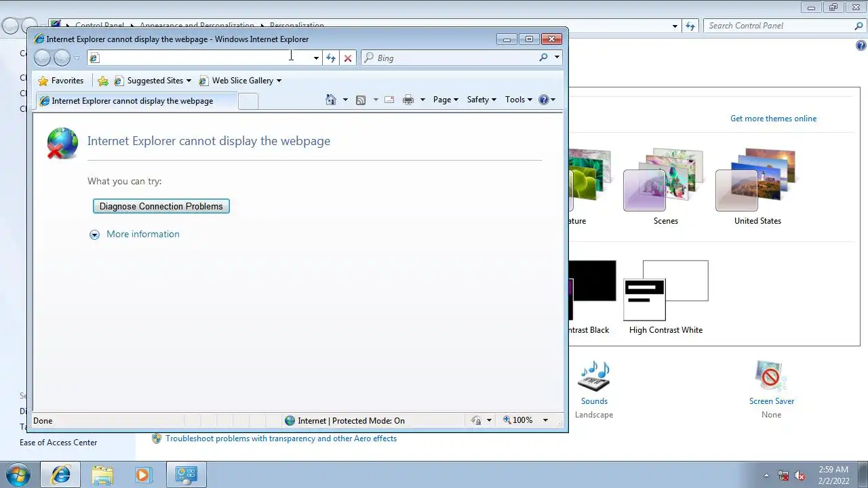Click 'Internet | Protected Mode: On' status text
The image size is (868, 488).
tap(351, 421)
